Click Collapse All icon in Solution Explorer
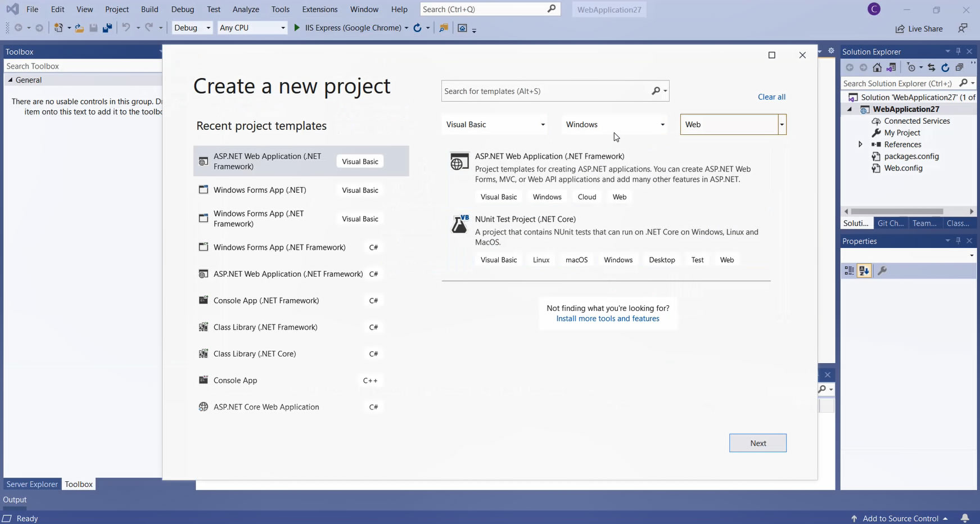The image size is (980, 524). (x=959, y=67)
